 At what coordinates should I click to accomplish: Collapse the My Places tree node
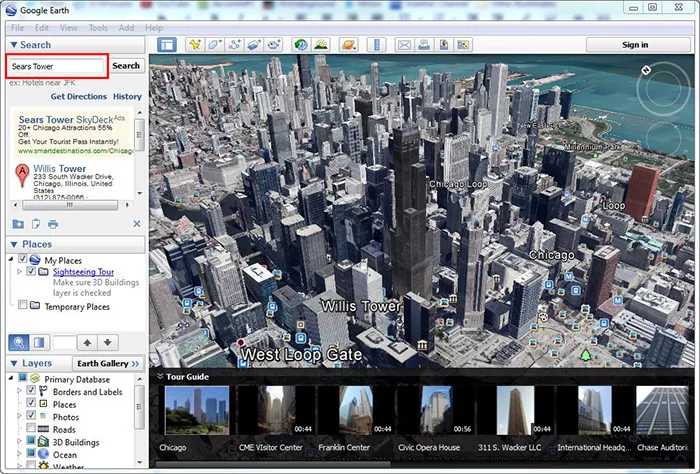(11, 259)
